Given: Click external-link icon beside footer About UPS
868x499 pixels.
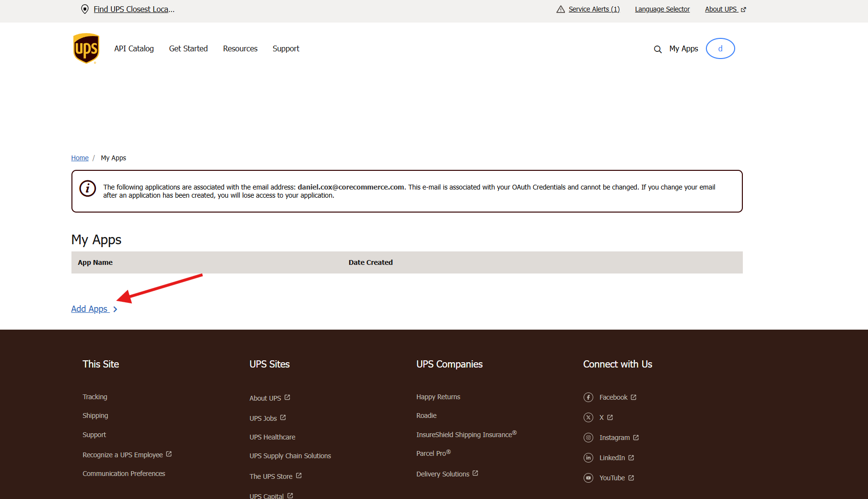Looking at the screenshot, I should (x=287, y=397).
